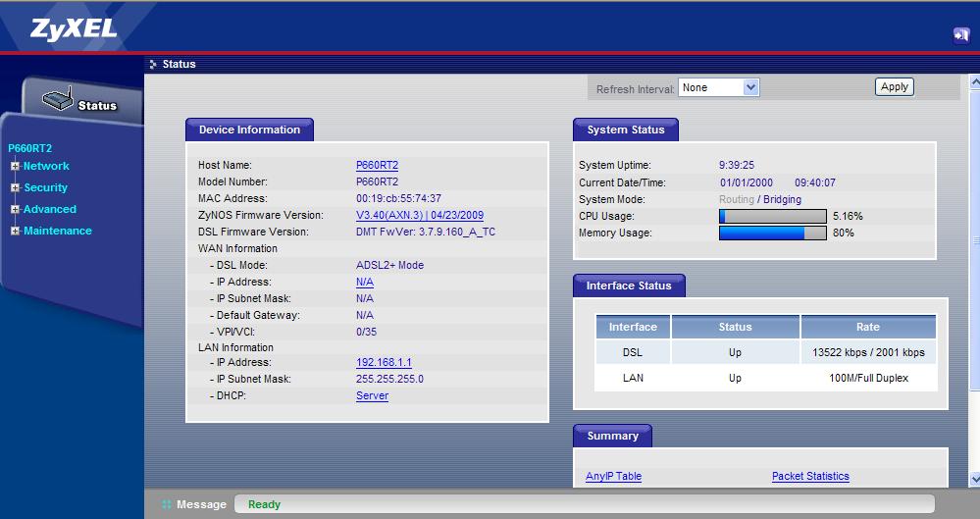Screen dimensions: 980x519
Task: Click the 100M/Full Duplex rate cell
Action: [x=868, y=379]
